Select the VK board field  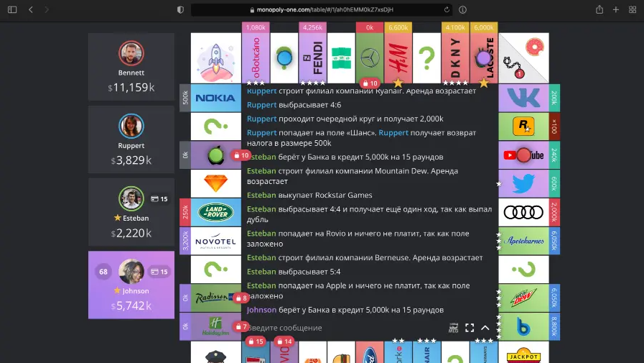tap(523, 98)
